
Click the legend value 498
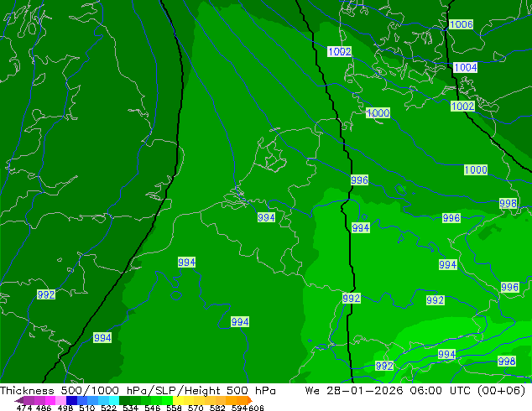[65, 408]
